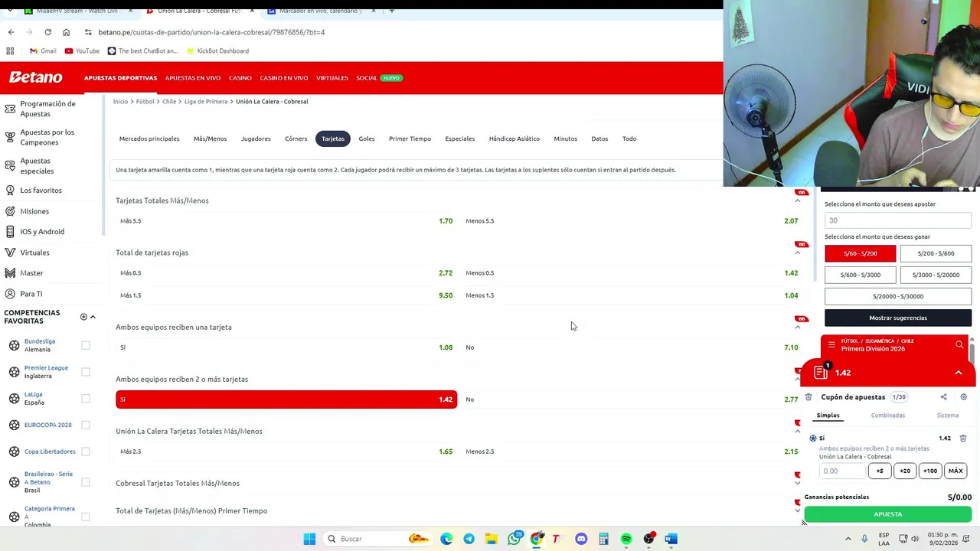The height and width of the screenshot is (551, 980).
Task: Select Más 5.5 odds 1.70
Action: 286,220
